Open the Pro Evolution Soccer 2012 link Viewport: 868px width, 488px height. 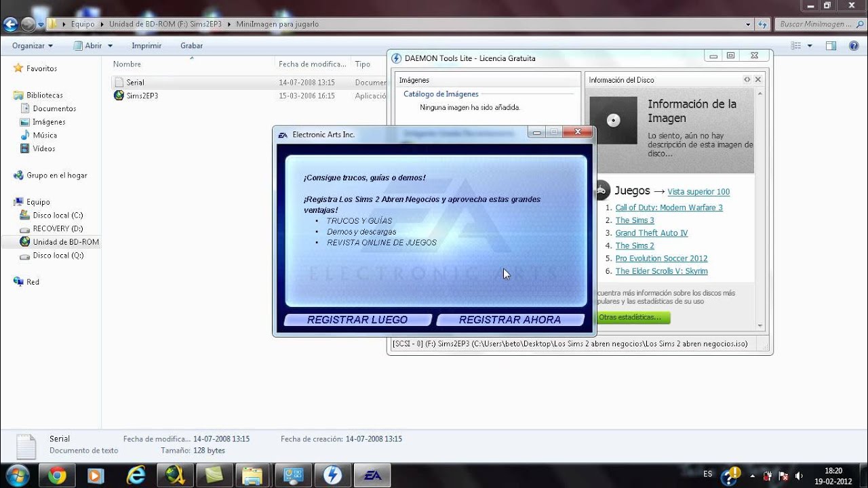(661, 258)
